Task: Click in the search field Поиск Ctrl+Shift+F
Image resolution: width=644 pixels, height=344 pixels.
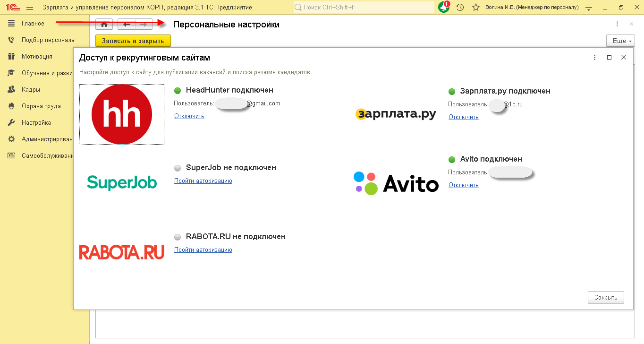Action: pos(364,8)
